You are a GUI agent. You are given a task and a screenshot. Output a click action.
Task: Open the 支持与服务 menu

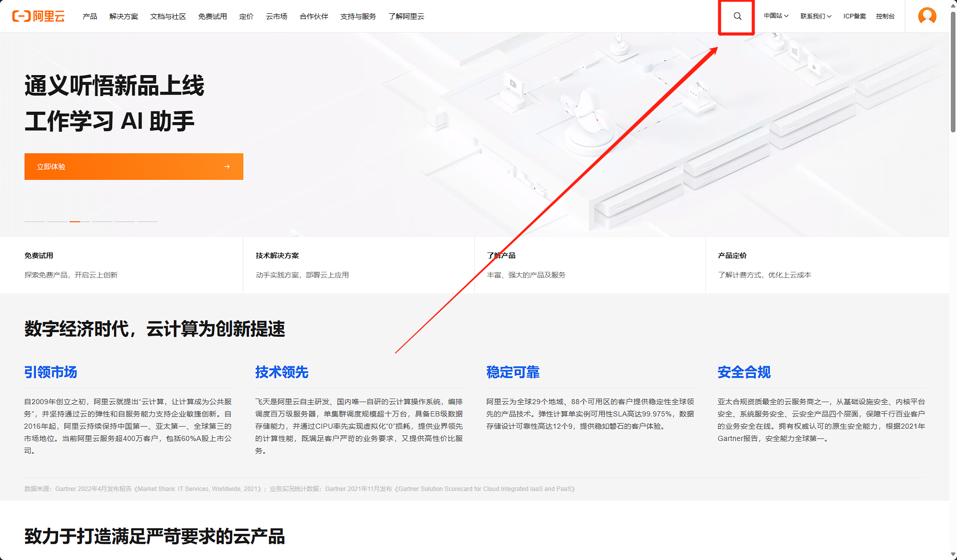pyautogui.click(x=358, y=16)
